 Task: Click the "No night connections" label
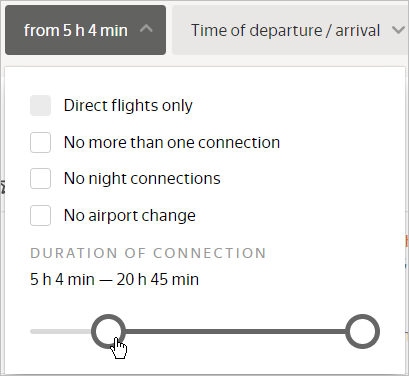[x=142, y=179]
